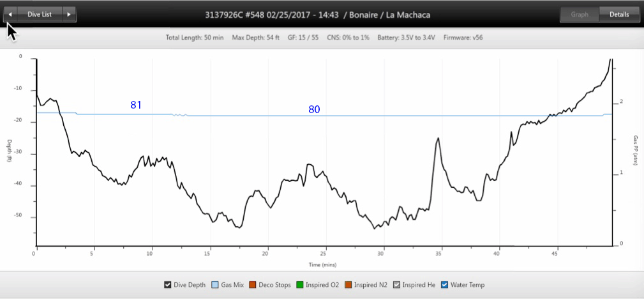Click the Max Depth: 54 ft stat
The image size is (644, 299).
254,38
